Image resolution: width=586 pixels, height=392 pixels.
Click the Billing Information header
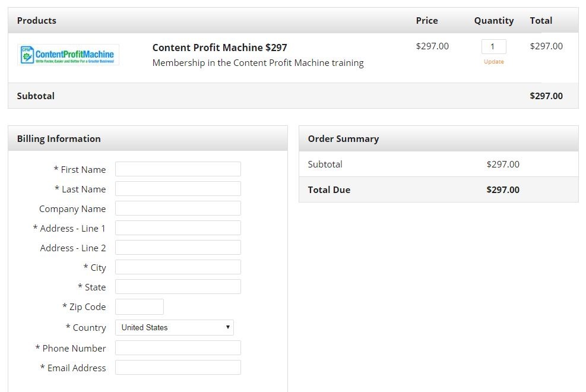click(x=59, y=139)
